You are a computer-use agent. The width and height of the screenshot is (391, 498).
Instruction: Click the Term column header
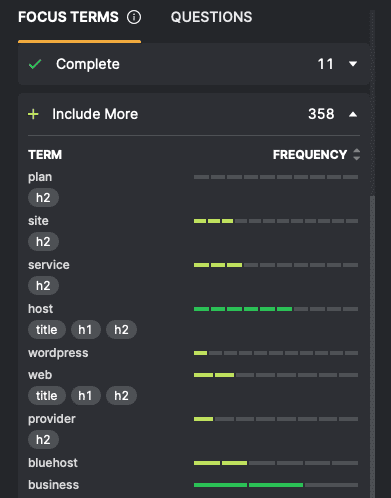click(x=45, y=155)
